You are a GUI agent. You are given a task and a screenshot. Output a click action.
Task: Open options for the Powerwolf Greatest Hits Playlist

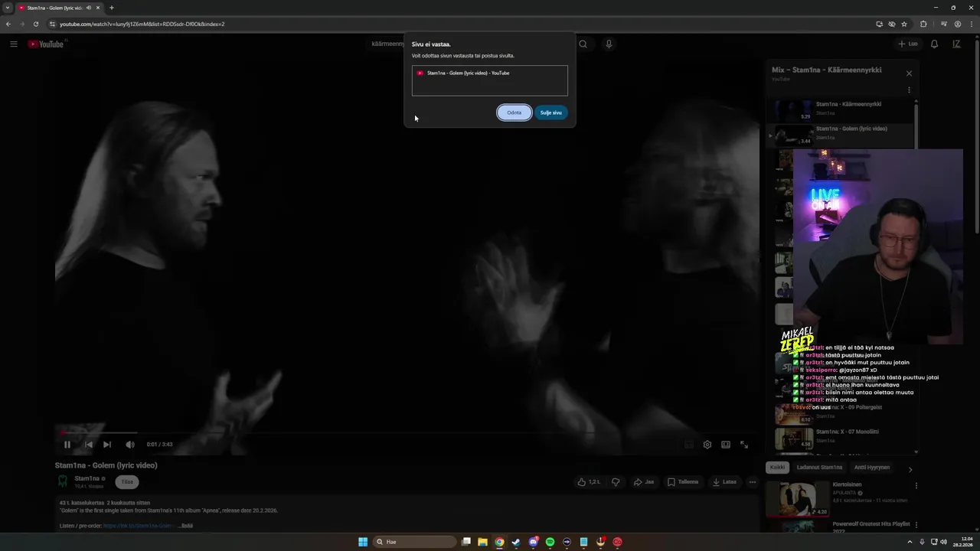pyautogui.click(x=916, y=525)
